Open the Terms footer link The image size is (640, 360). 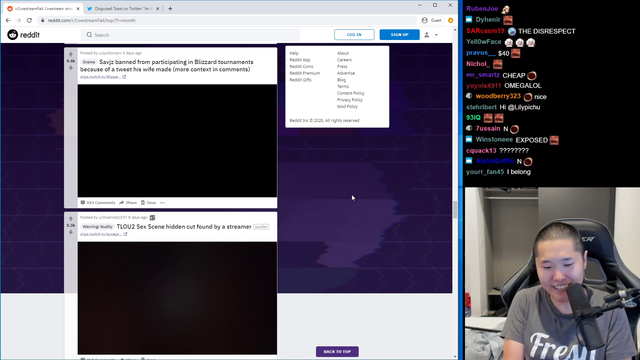tap(343, 87)
